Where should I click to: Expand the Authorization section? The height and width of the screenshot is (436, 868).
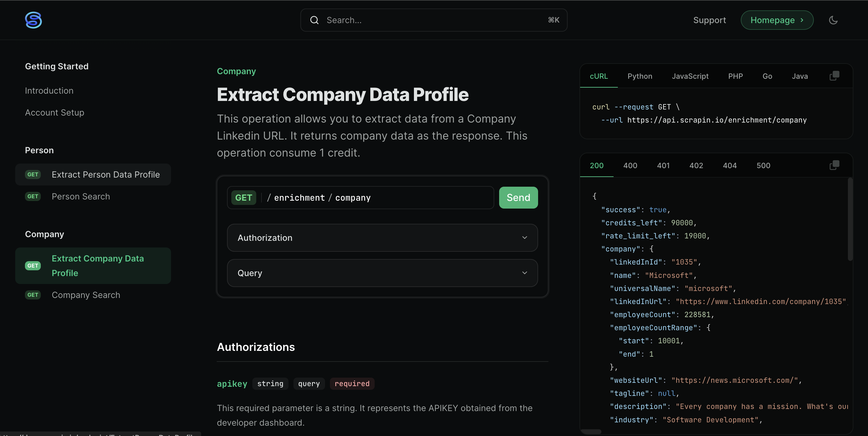(383, 238)
